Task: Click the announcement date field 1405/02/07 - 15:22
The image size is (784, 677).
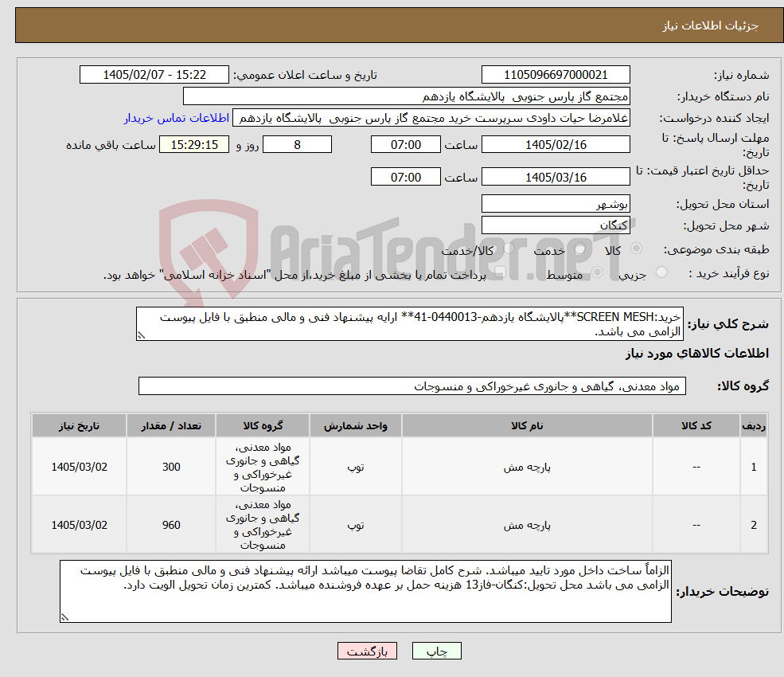Action: [x=154, y=75]
